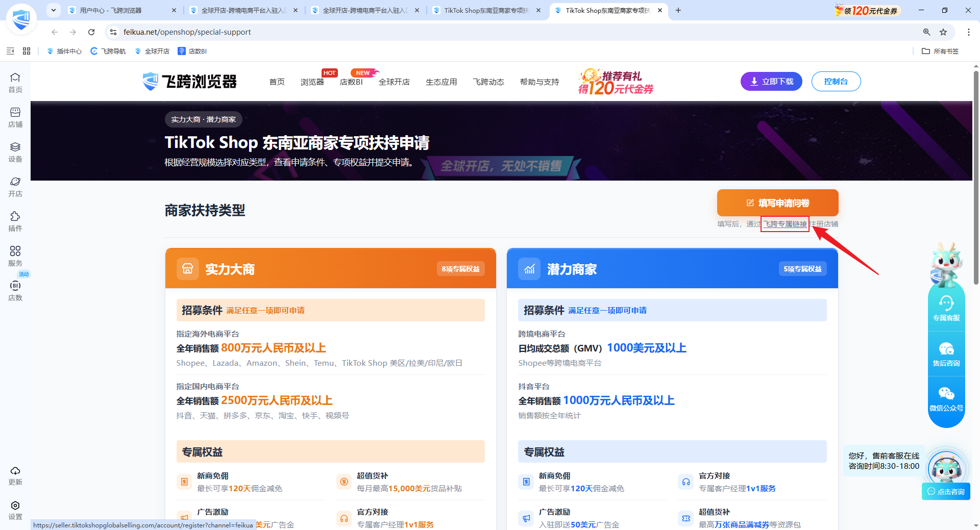
Task: Click the 填写申请问卷 button
Action: click(x=778, y=203)
